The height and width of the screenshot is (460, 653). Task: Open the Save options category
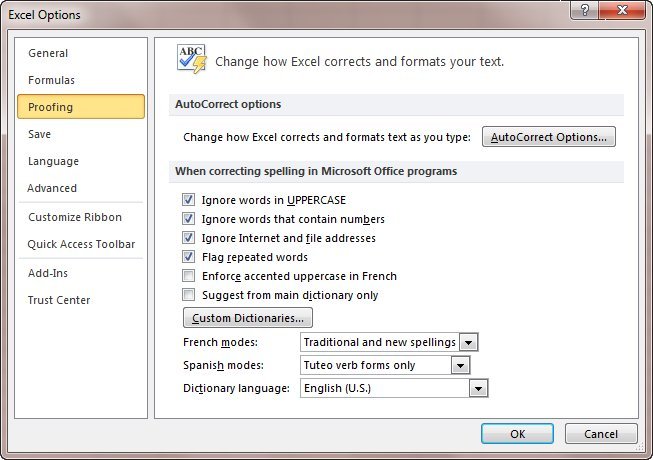tap(40, 134)
